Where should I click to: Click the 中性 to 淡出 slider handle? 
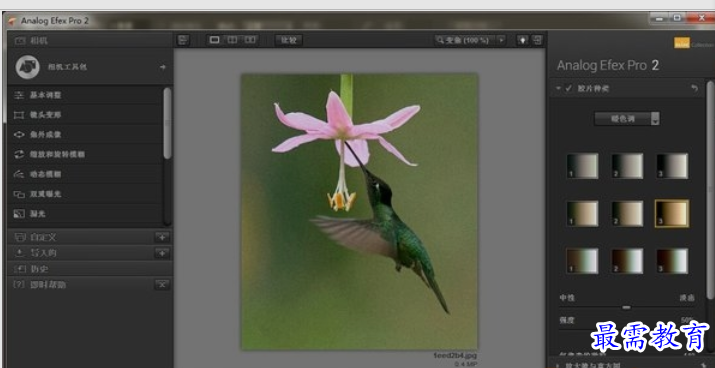pyautogui.click(x=627, y=308)
